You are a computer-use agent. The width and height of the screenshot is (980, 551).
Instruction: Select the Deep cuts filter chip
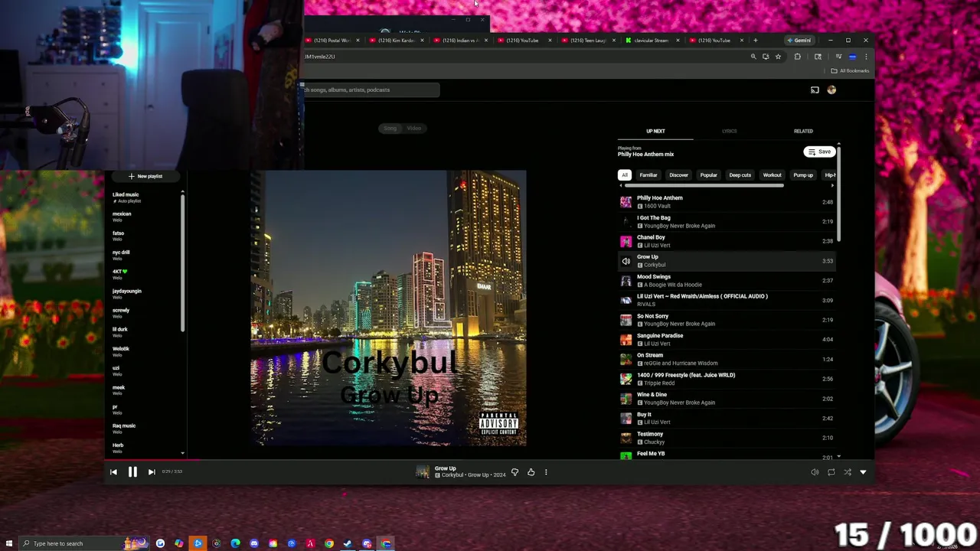740,175
